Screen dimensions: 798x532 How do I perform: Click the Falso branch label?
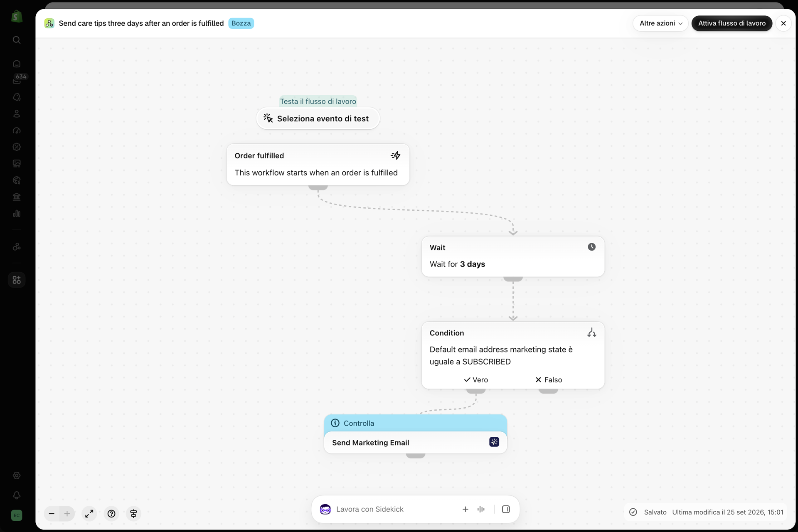tap(549, 380)
